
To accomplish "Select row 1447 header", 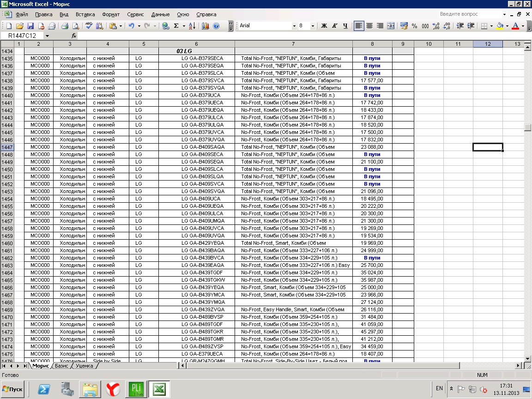I will [7, 147].
